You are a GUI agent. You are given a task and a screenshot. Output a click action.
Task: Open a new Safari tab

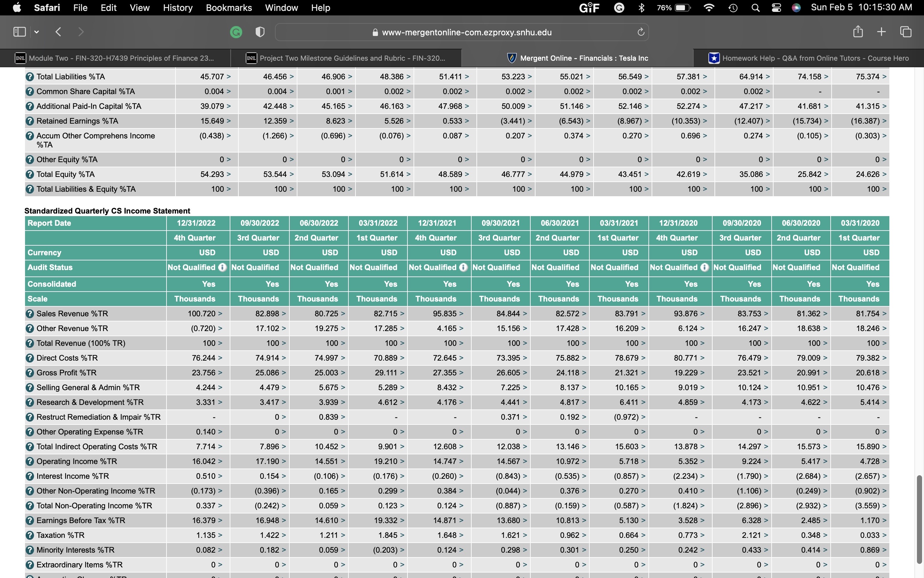click(882, 32)
